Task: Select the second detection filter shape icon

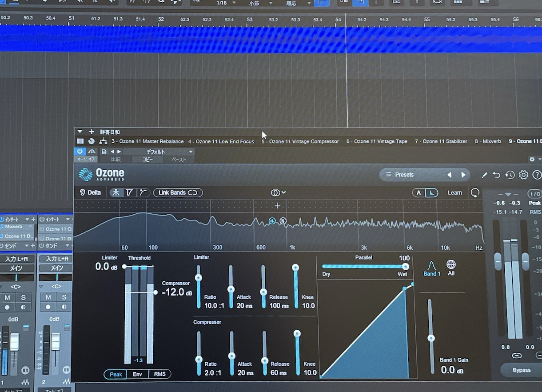Action: 129,192
